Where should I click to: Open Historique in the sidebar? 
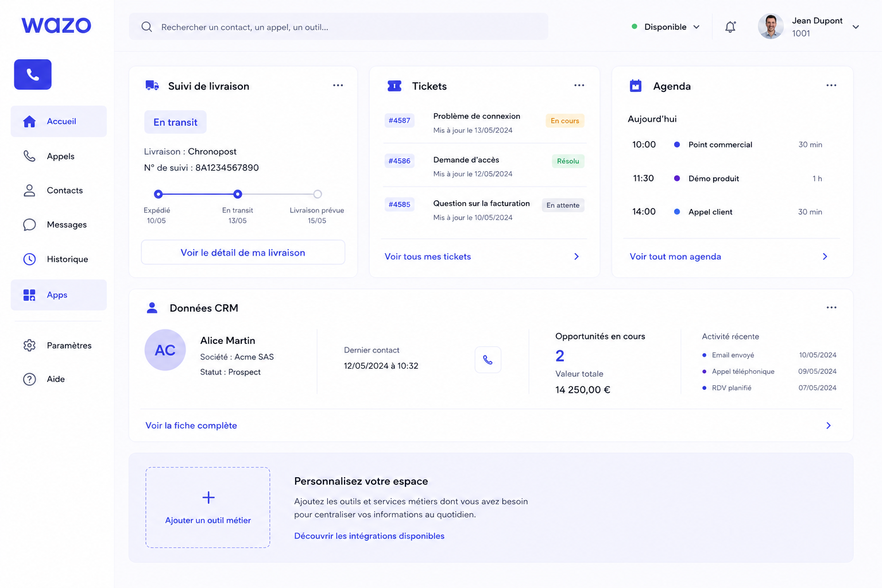point(59,259)
